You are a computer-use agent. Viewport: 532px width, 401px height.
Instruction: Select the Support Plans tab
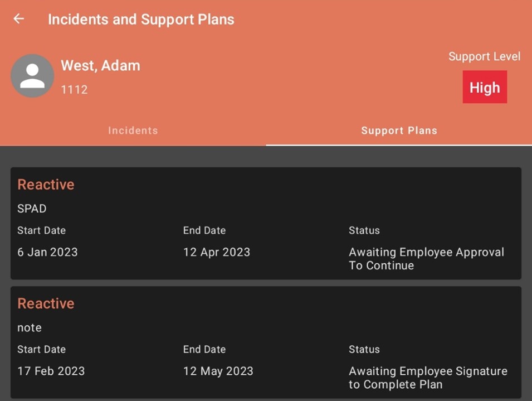pos(399,131)
